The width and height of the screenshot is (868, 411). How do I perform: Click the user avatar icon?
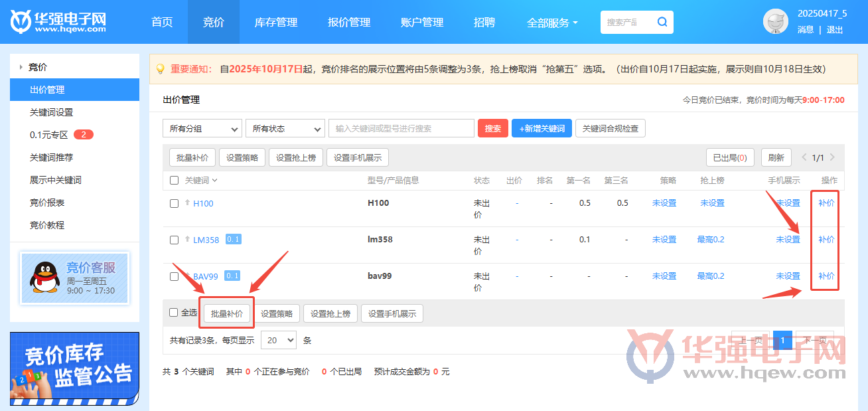pos(775,22)
